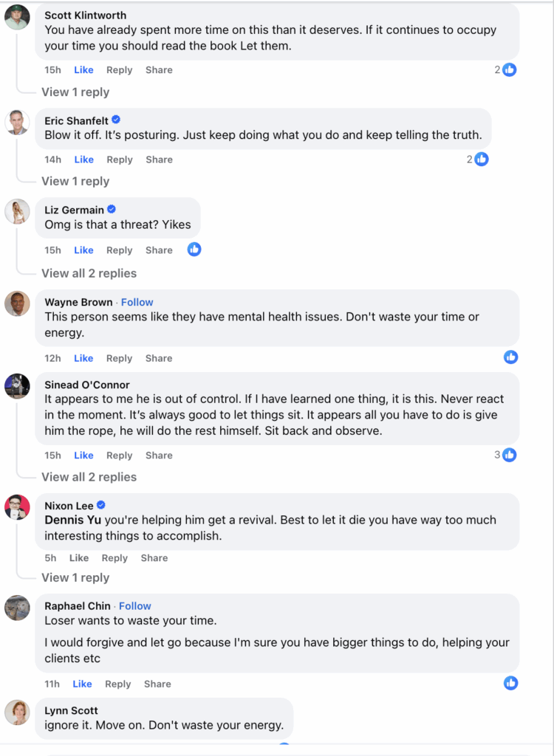Follow Wayne Brown
Screen dimensions: 554x756
(137, 302)
